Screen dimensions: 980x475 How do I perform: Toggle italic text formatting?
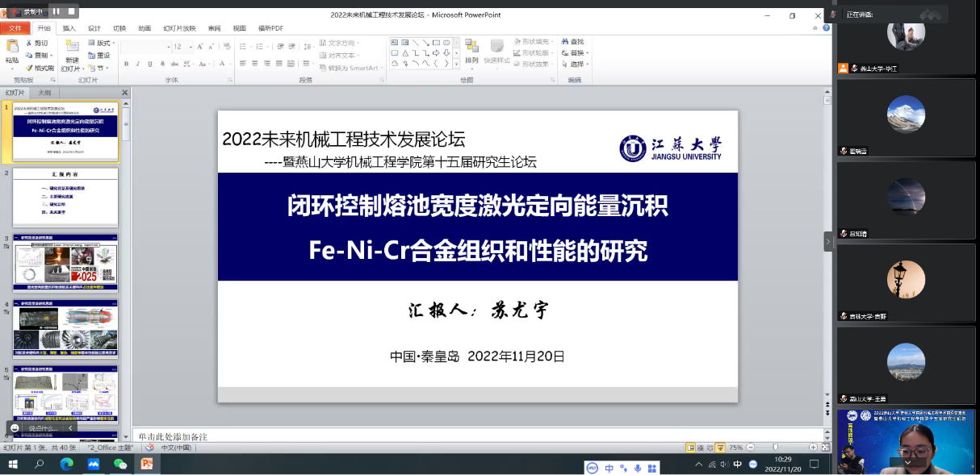click(137, 64)
